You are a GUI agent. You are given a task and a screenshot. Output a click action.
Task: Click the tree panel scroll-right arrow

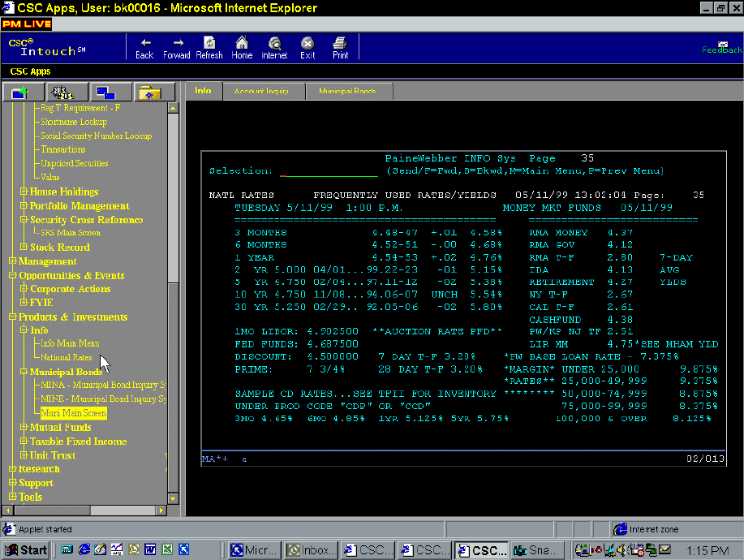pos(161,510)
